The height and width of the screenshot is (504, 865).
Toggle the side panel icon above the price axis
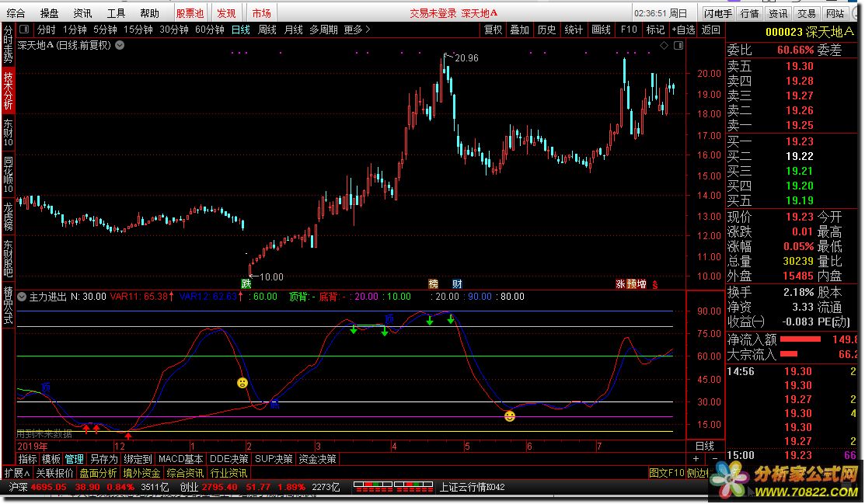pos(678,45)
